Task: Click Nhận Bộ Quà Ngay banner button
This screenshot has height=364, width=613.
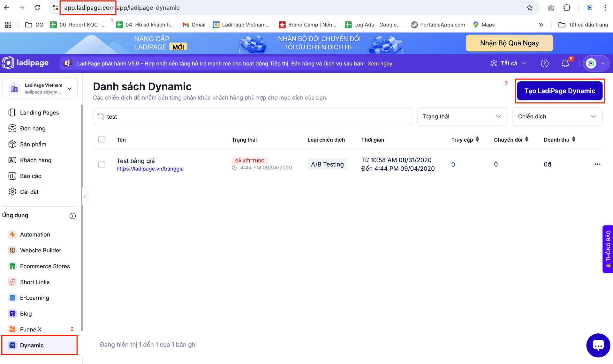Action: [x=509, y=43]
